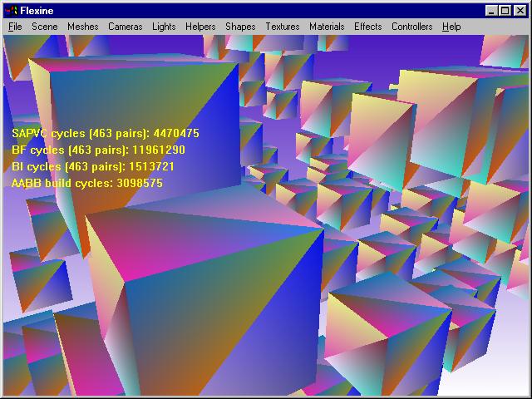Close the Flexine window

pos(520,11)
